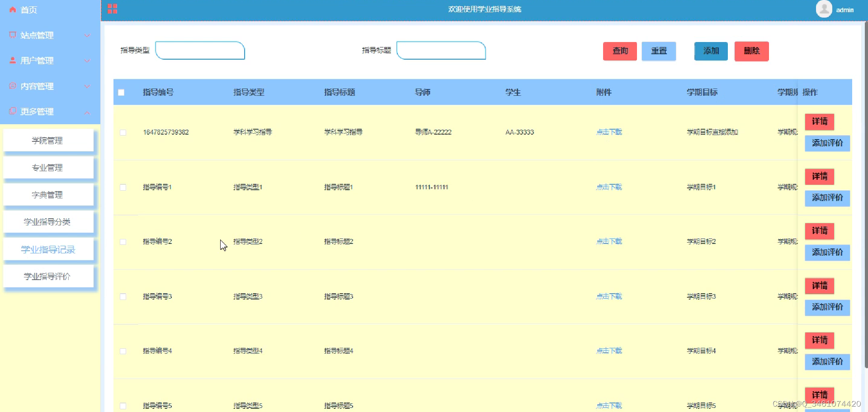This screenshot has height=412, width=868.
Task: Download attachment 点击下载 in 指导编号5 row
Action: click(609, 406)
